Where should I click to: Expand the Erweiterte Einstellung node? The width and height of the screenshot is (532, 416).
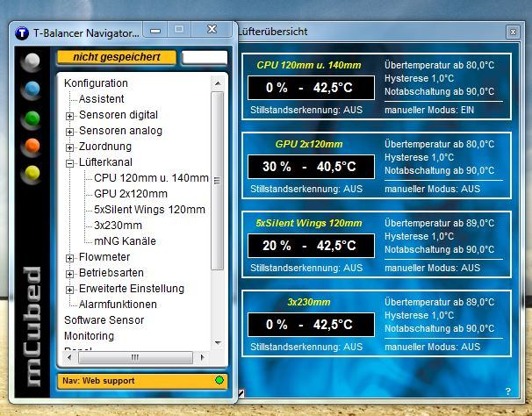pos(69,290)
